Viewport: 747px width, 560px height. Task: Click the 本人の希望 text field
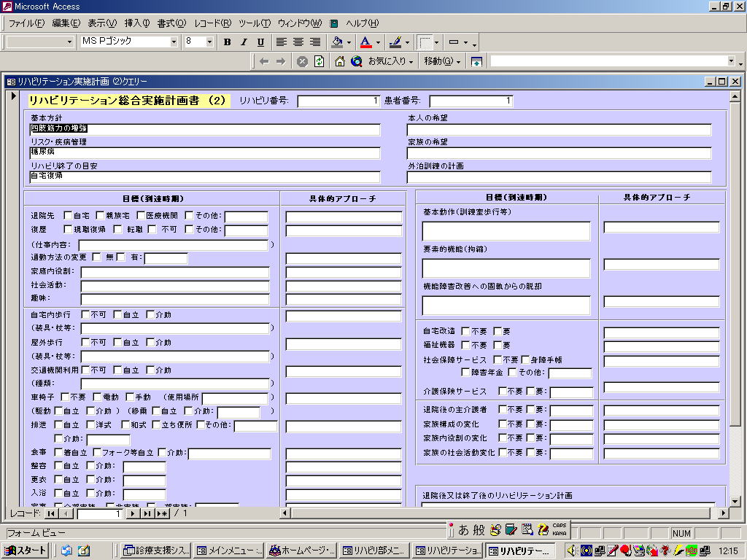pyautogui.click(x=559, y=130)
